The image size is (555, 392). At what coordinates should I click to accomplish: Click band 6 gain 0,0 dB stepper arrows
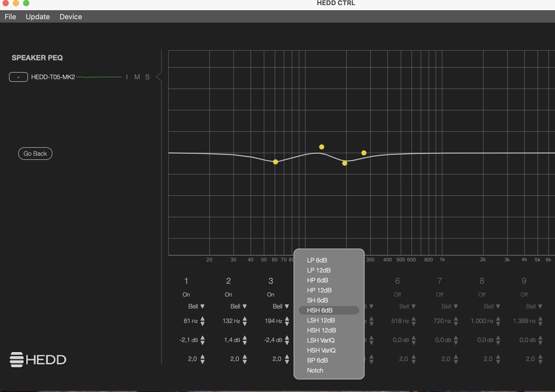414,340
